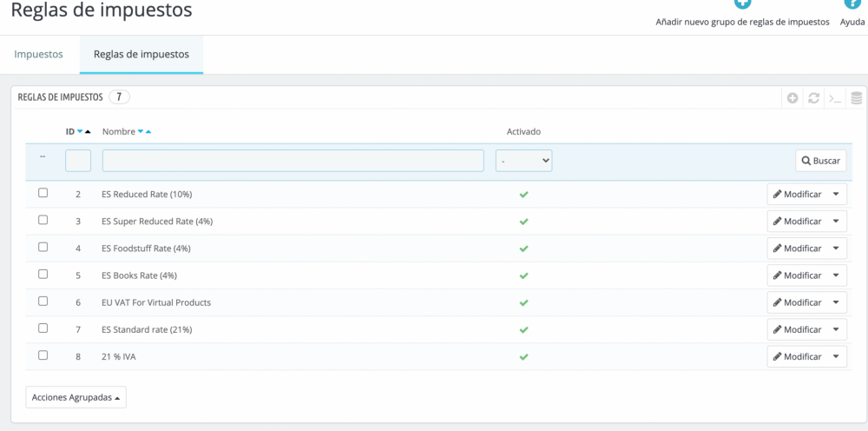Tick the ES Books Rate (4%) row checkbox

pyautogui.click(x=43, y=275)
